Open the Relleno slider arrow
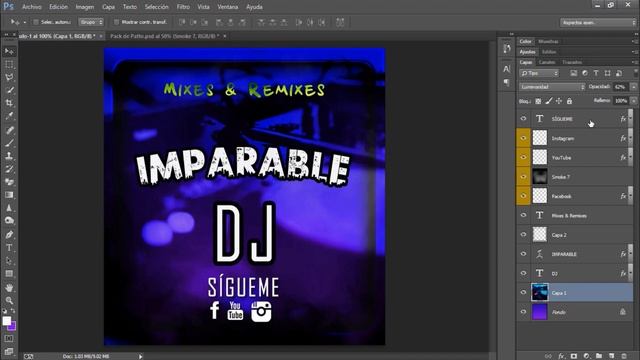The image size is (640, 360). pyautogui.click(x=633, y=101)
